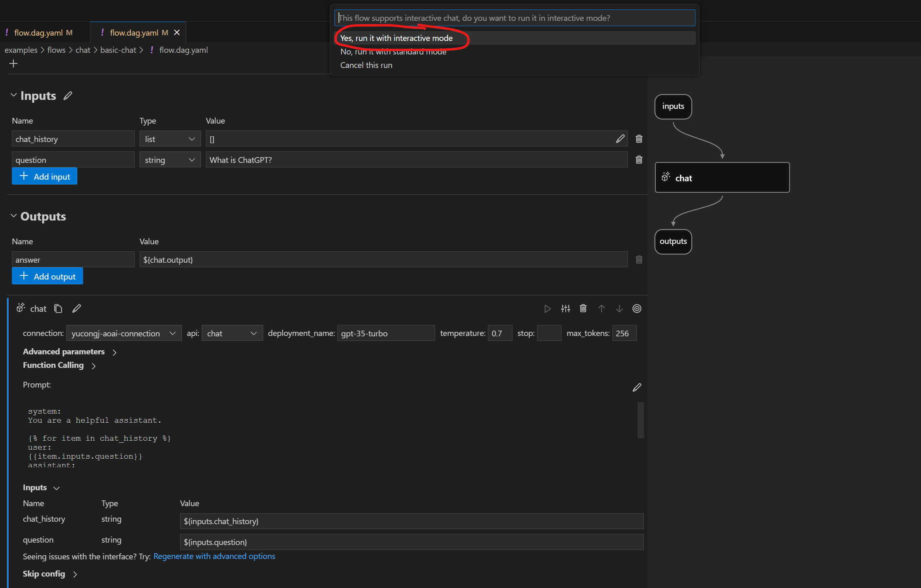Collapse the Outputs section
The image size is (921, 588).
tap(14, 216)
